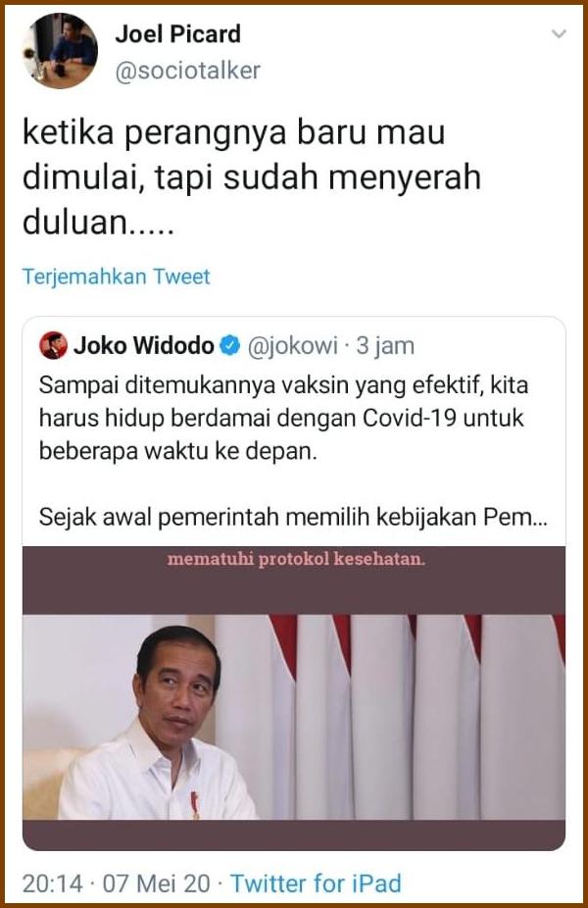Click the blue verified badge icon
This screenshot has width=588, height=908.
(230, 346)
